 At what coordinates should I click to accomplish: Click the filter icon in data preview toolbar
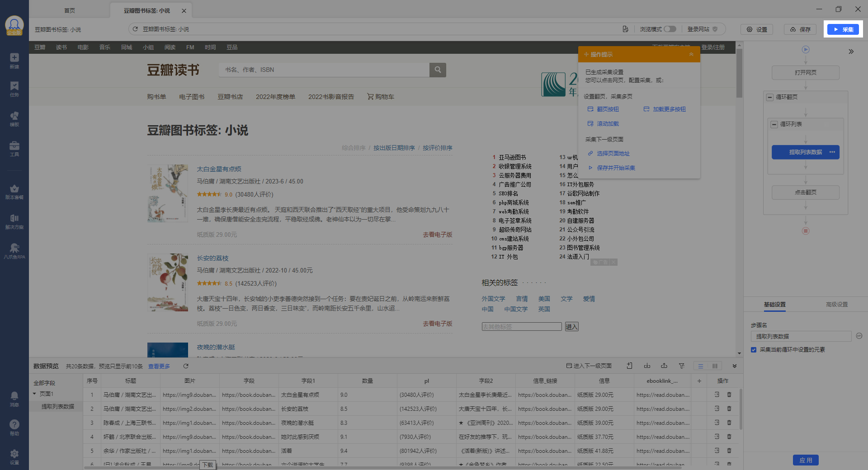click(681, 366)
